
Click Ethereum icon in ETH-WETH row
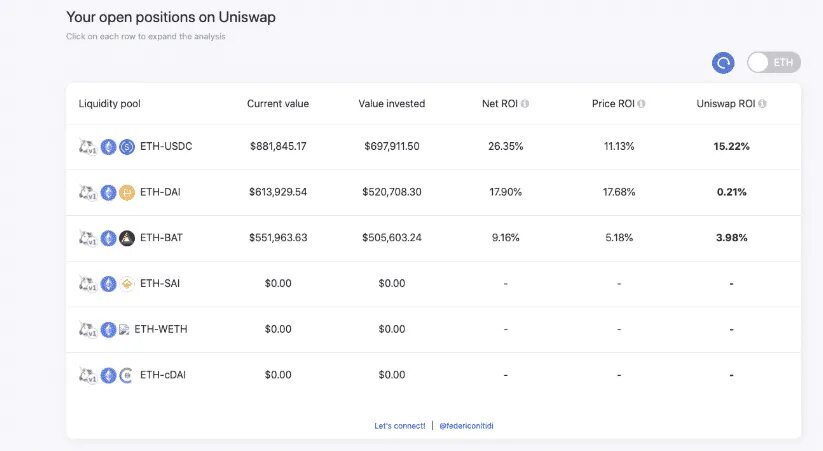pyautogui.click(x=108, y=330)
